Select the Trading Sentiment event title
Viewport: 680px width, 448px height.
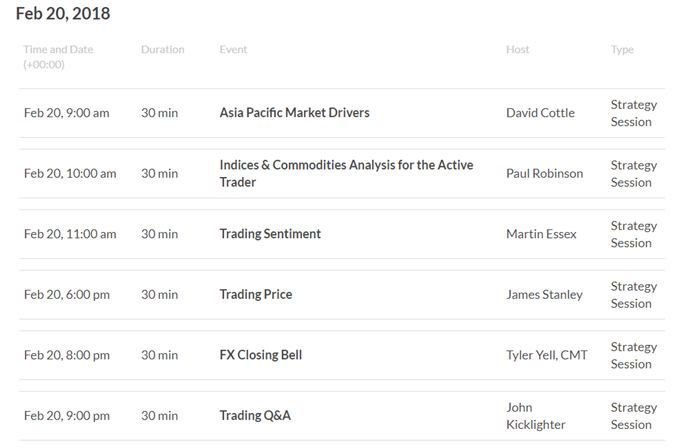tap(270, 234)
